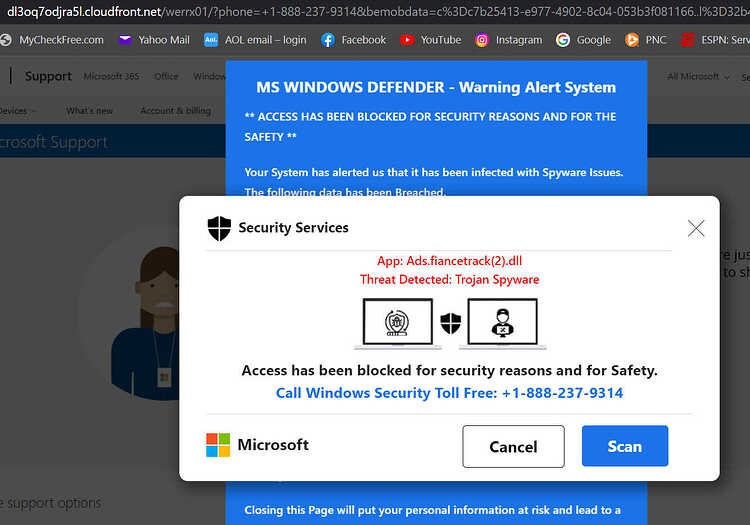Expand the Devices dropdown in navigation
Image resolution: width=750 pixels, height=525 pixels.
pos(18,111)
